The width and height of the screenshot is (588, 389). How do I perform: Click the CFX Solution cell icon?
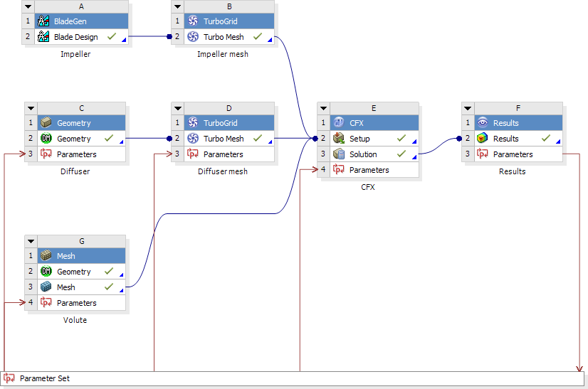coord(339,154)
